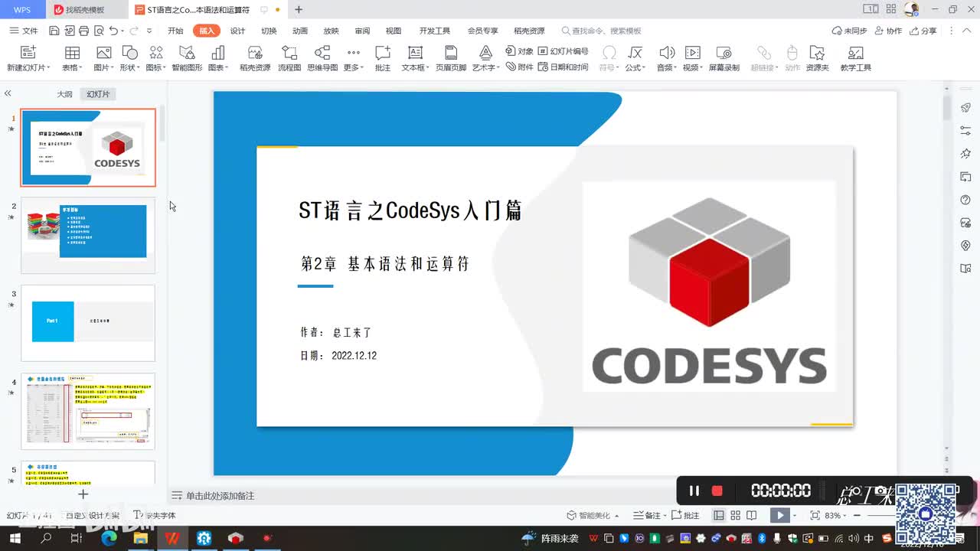Click the command search box

[602, 31]
